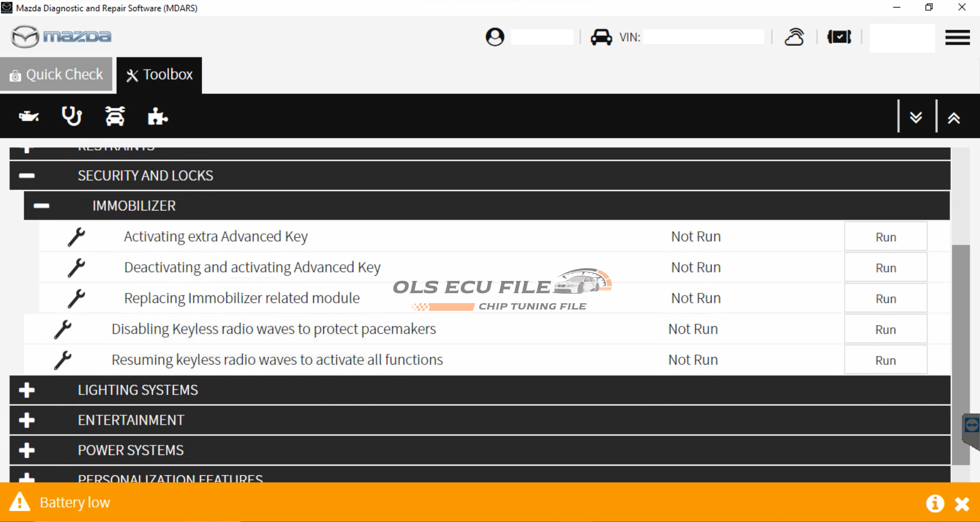Screen dimensions: 980x522
Task: Collapse the IMMOBILIZER subsection
Action: pos(41,206)
